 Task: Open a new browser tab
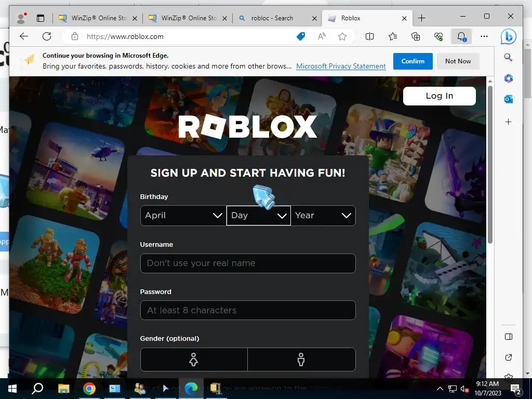click(x=421, y=18)
